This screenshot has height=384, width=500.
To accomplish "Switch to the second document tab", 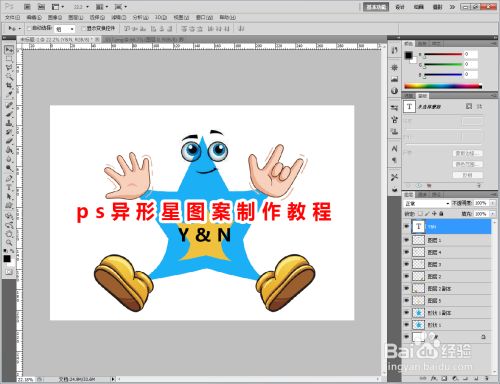I will (x=144, y=39).
